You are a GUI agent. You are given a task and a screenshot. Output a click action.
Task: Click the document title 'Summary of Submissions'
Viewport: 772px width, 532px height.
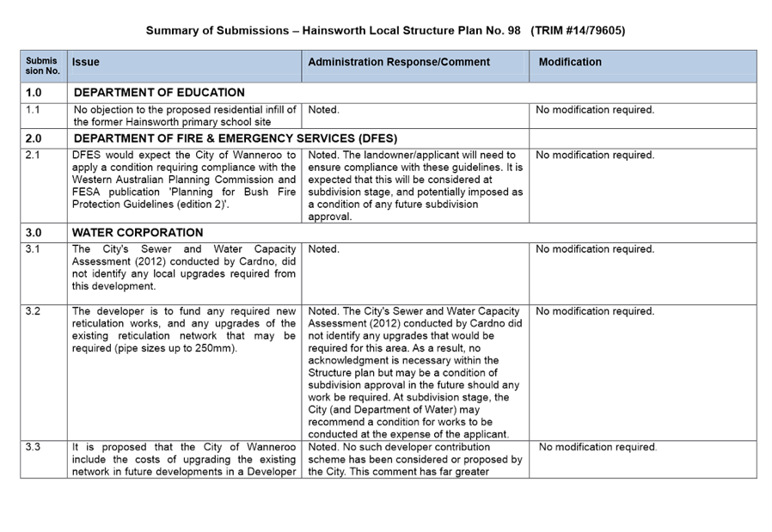(217, 31)
